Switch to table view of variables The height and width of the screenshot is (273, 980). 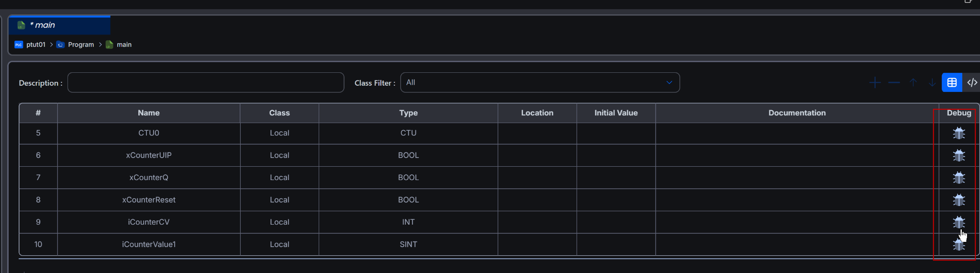[x=952, y=83]
